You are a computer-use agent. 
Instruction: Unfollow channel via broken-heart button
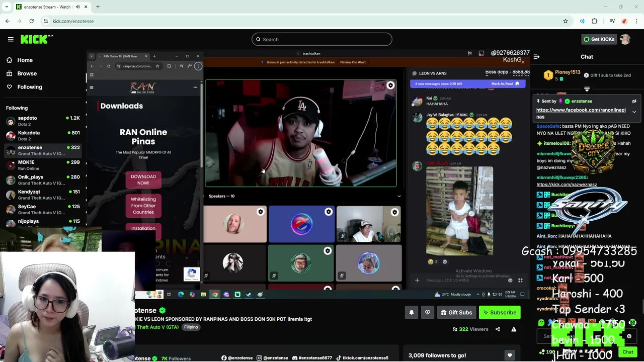(428, 313)
